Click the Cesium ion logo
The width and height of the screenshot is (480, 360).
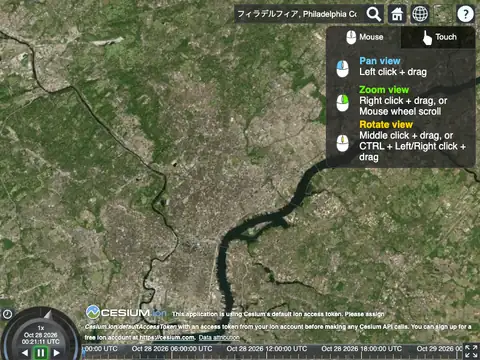coord(126,313)
